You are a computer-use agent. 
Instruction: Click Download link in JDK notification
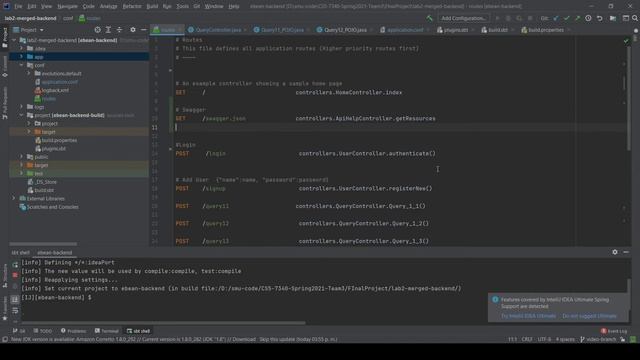pyautogui.click(x=244, y=339)
